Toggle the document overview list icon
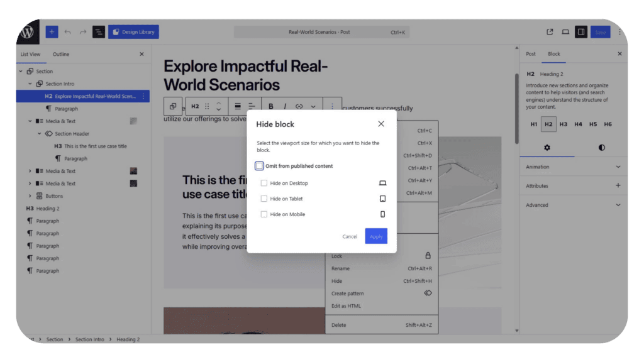 point(99,32)
